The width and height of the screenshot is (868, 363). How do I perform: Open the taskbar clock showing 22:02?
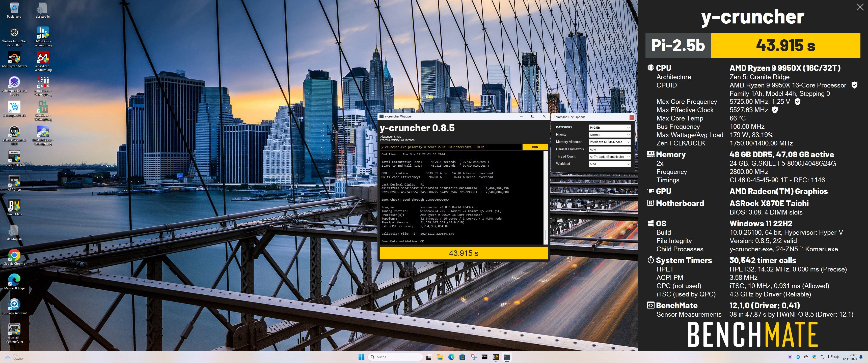click(850, 357)
